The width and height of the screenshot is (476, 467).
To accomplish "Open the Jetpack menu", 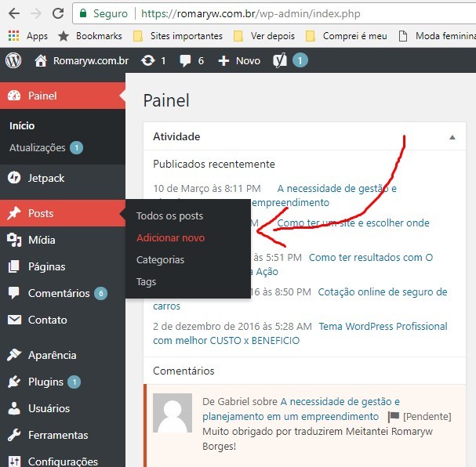I will (x=46, y=178).
